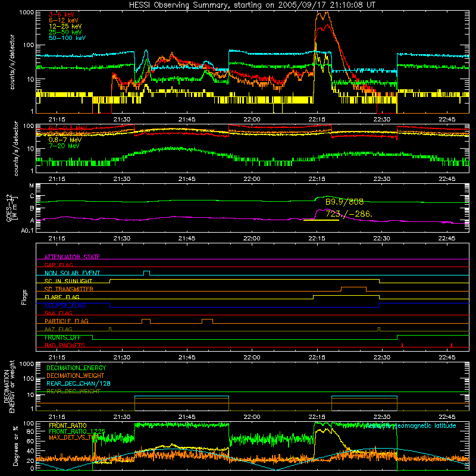Click the yellow flare interval bar in GOES panel

pyautogui.click(x=321, y=220)
